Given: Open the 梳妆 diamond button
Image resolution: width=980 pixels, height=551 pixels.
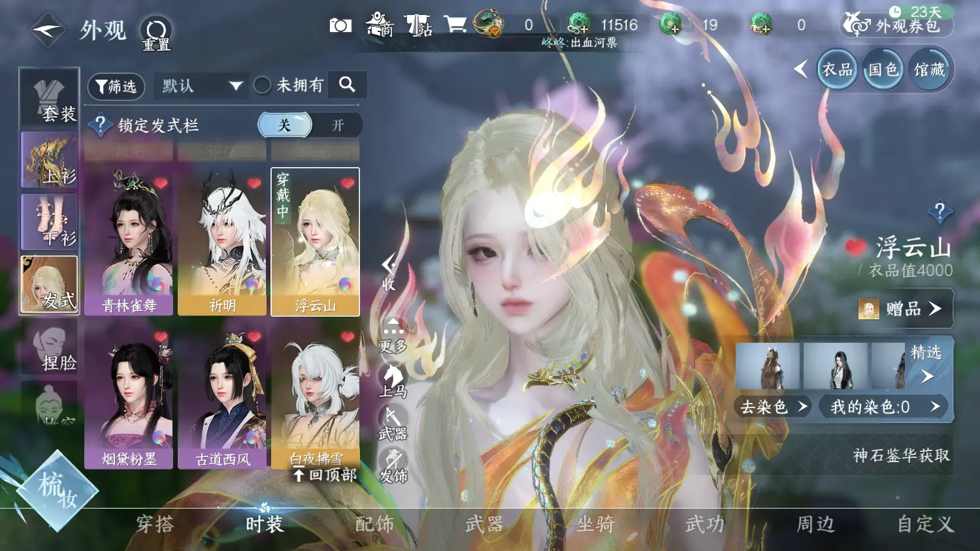Looking at the screenshot, I should pyautogui.click(x=56, y=491).
